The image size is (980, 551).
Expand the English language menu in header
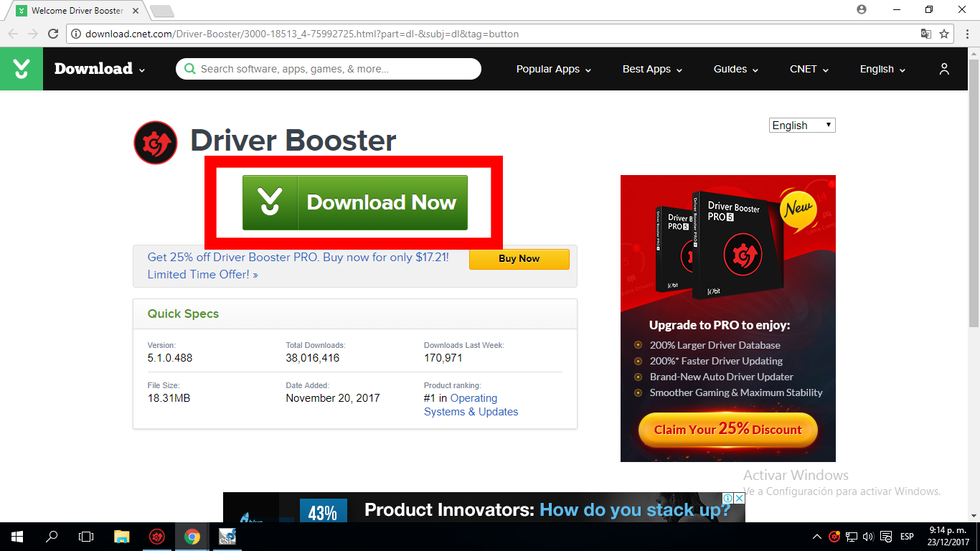[x=882, y=69]
